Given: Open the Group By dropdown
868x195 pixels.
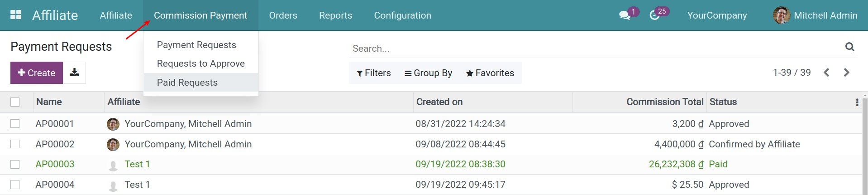Looking at the screenshot, I should pyautogui.click(x=428, y=73).
